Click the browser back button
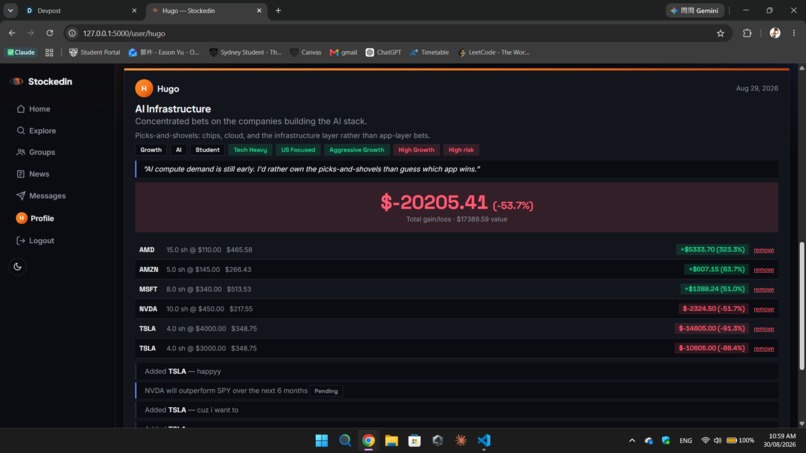 click(x=12, y=33)
